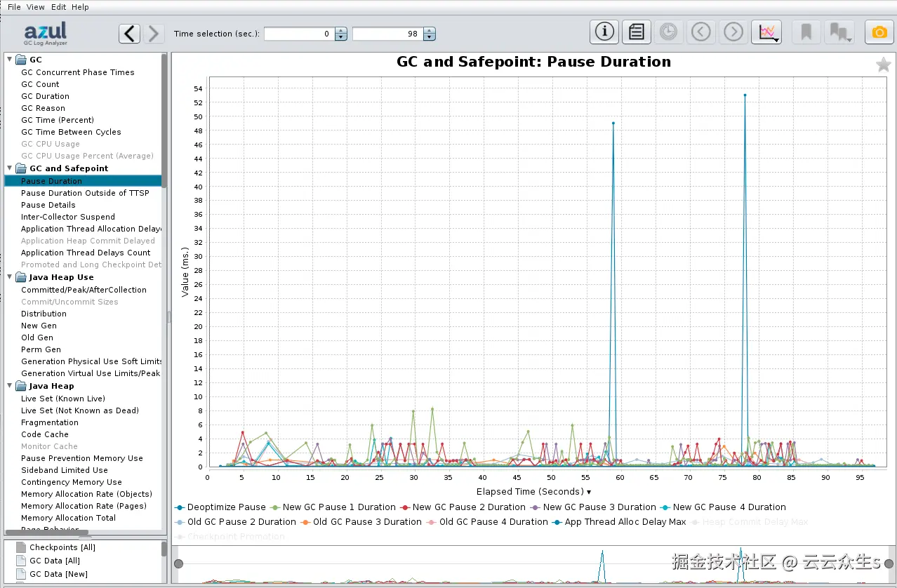Mark chart as favorite with star
Image resolution: width=897 pixels, height=588 pixels.
point(883,65)
